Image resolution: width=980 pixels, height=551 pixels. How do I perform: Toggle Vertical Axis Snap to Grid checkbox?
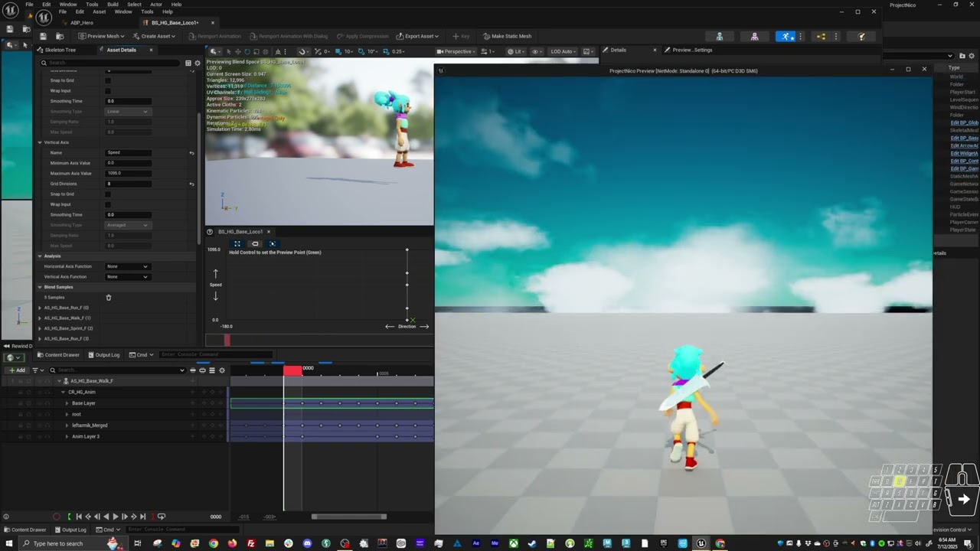(x=108, y=194)
